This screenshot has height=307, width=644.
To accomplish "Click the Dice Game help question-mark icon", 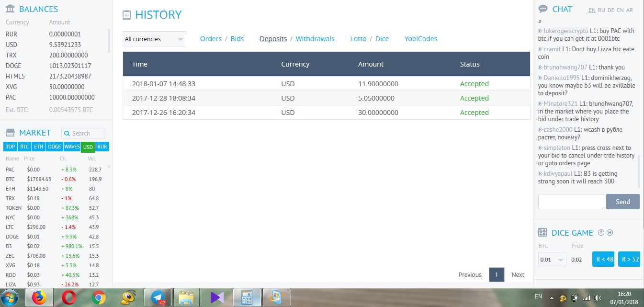I will click(601, 233).
